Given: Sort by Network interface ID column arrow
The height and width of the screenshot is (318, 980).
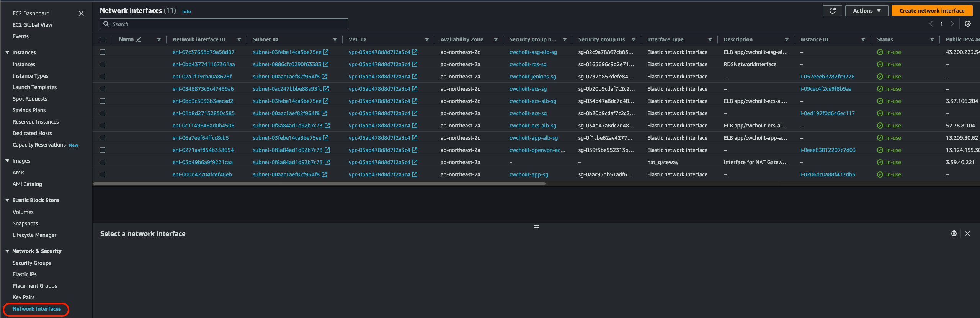Looking at the screenshot, I should pos(239,39).
